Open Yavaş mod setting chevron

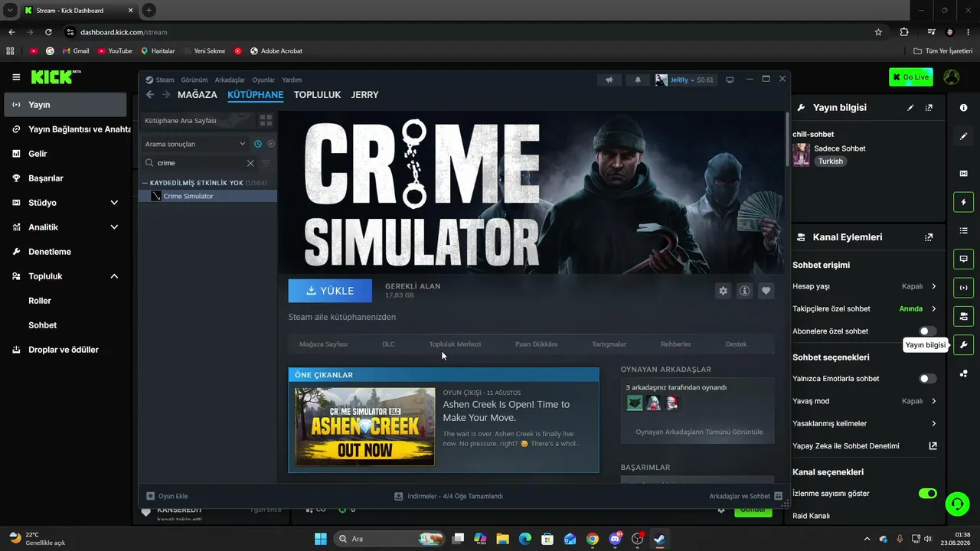(x=933, y=401)
